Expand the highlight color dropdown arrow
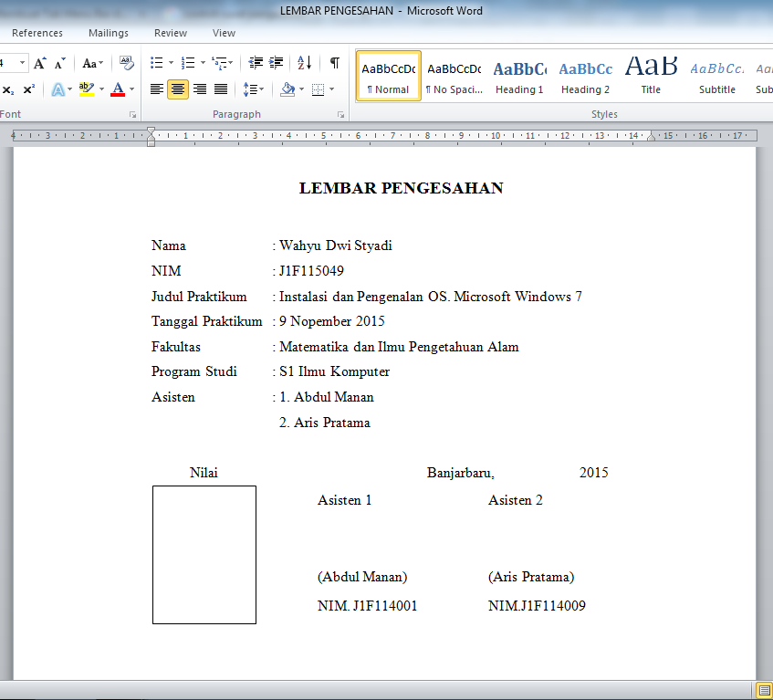The width and height of the screenshot is (773, 700). pyautogui.click(x=101, y=89)
